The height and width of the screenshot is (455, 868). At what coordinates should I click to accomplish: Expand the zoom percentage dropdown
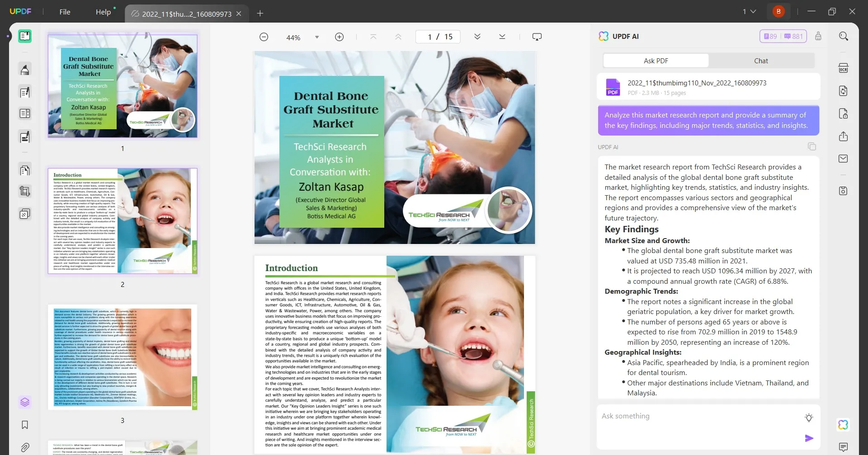coord(317,37)
